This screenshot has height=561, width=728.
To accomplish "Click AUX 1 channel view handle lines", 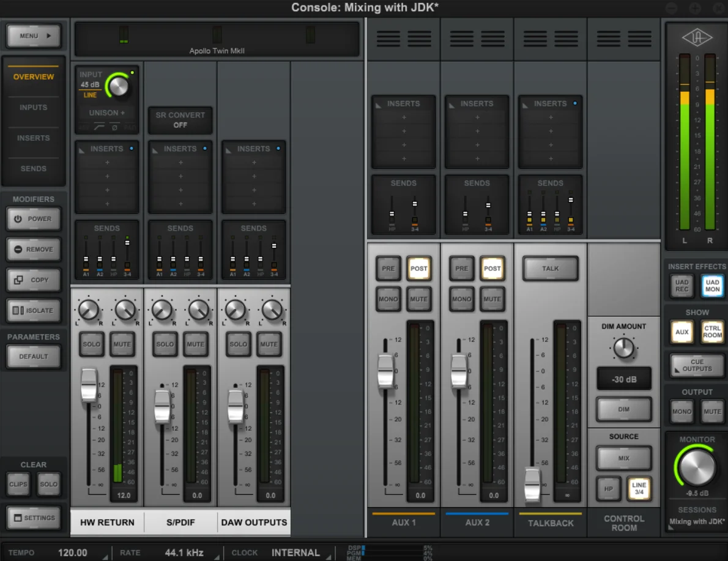I will point(404,39).
